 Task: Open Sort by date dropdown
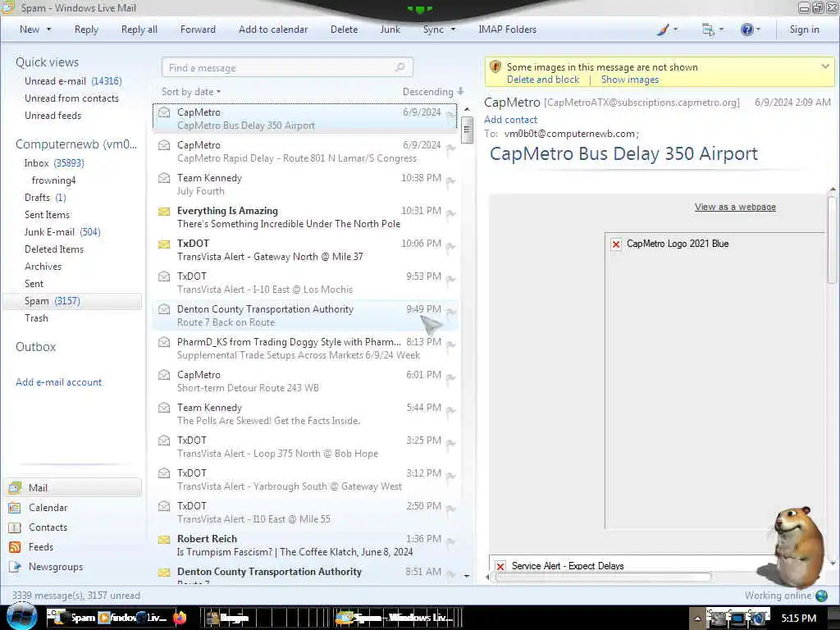pyautogui.click(x=191, y=92)
